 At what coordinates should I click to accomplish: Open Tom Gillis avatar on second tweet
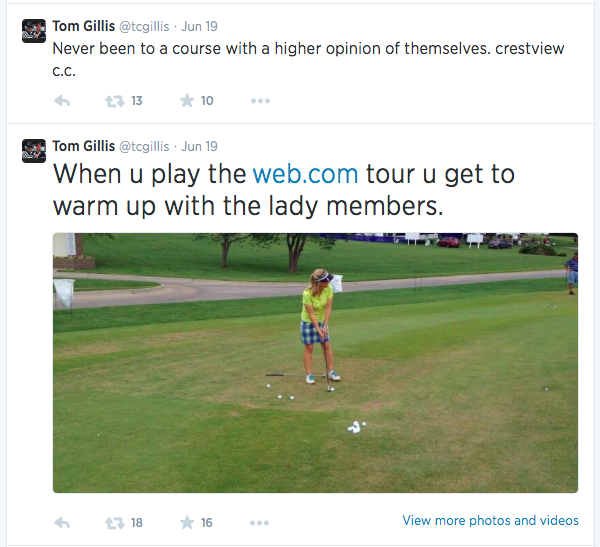[x=34, y=151]
